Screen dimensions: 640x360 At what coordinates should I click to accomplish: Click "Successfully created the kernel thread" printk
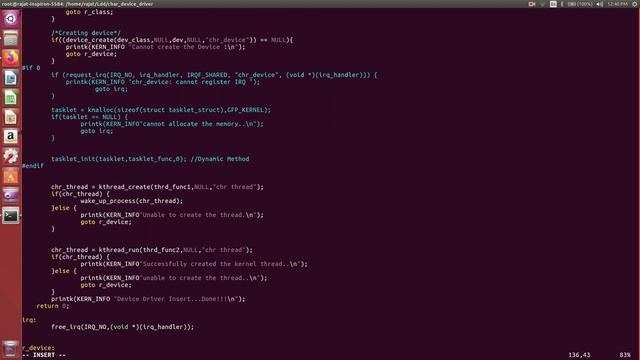(194, 264)
